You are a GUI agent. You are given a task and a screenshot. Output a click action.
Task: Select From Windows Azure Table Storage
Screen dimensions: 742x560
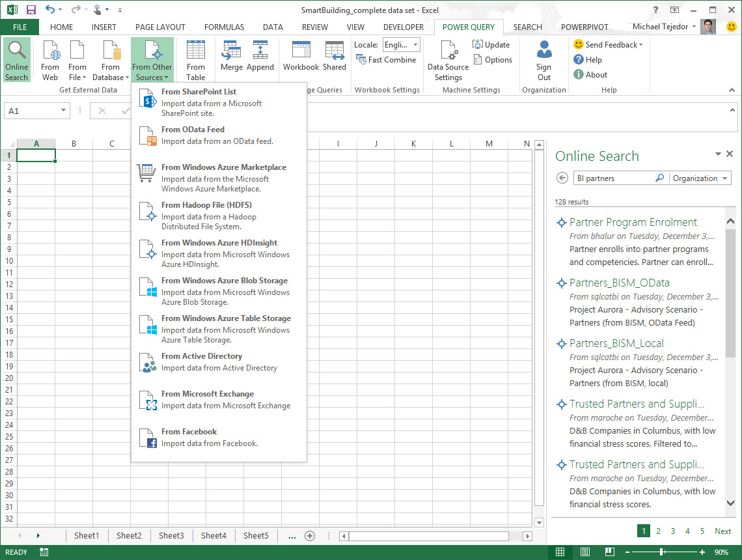[219, 329]
